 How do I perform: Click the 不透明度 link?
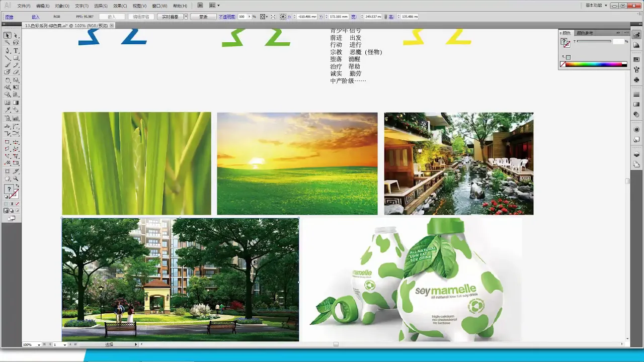(227, 17)
